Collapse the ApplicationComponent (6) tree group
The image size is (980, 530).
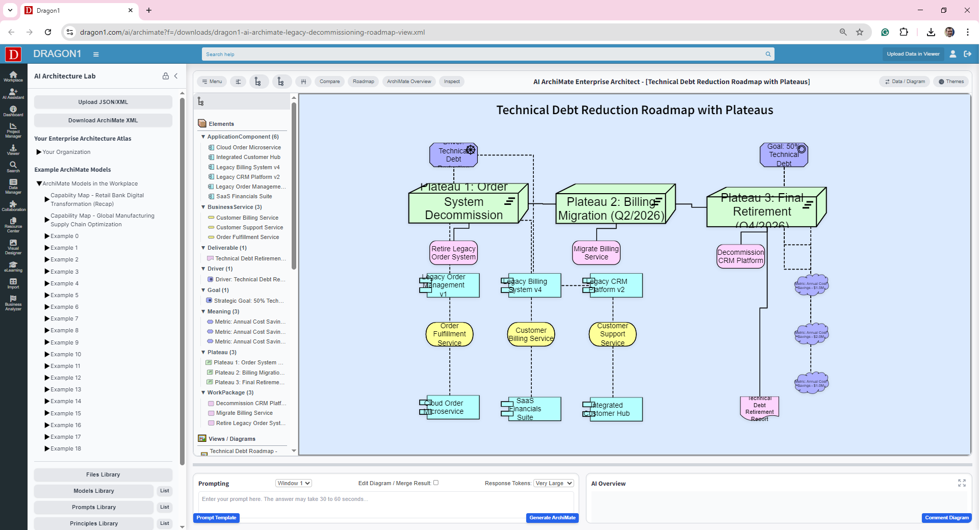point(203,137)
